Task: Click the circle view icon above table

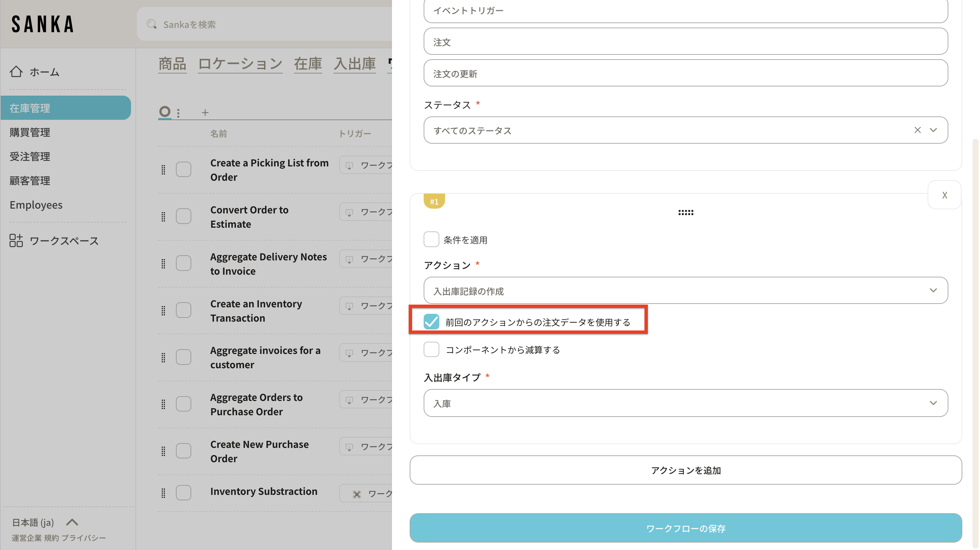Action: coord(165,112)
